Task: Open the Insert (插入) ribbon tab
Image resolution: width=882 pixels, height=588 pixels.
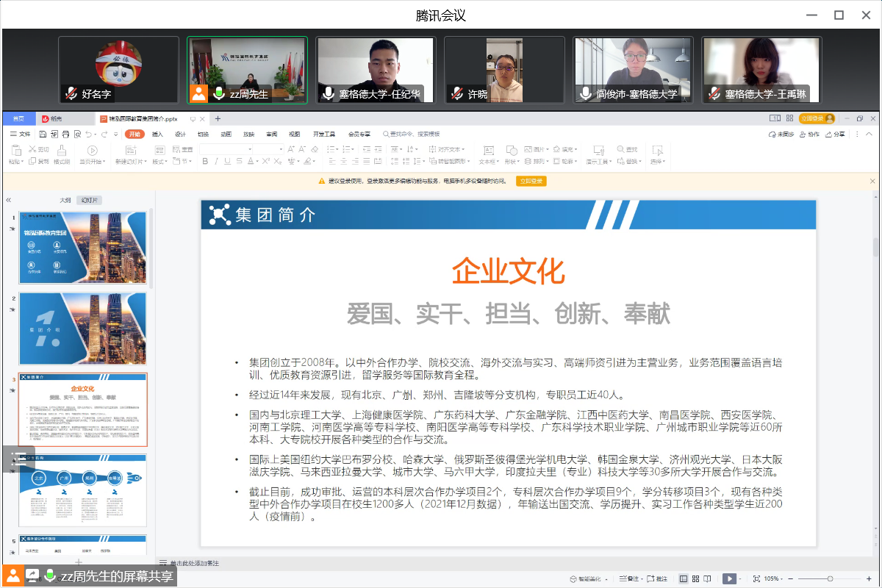Action: [x=157, y=134]
